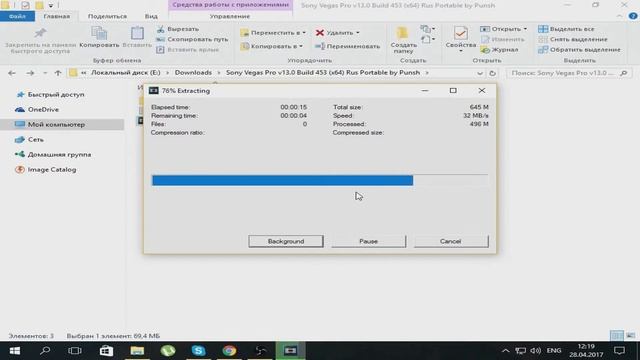Switch to the Главная ribbon tab

point(57,16)
